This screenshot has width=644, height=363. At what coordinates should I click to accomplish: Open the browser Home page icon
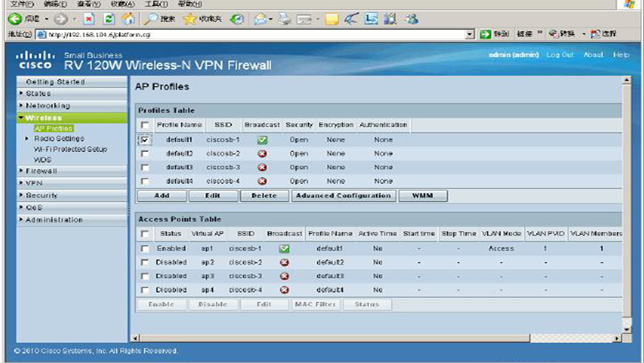coord(128,19)
